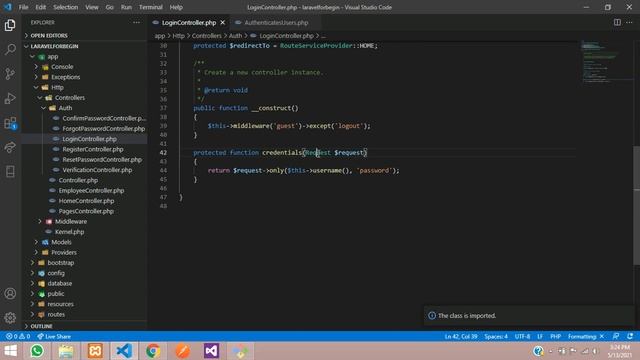Screen dimensions: 640x360
Task: Click UTF-8 encoding in status bar
Action: (x=522, y=336)
